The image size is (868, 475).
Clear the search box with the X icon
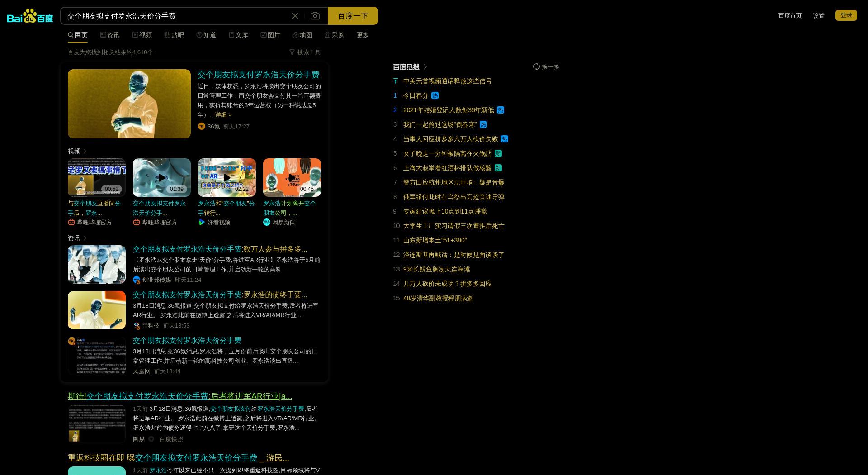coord(295,16)
